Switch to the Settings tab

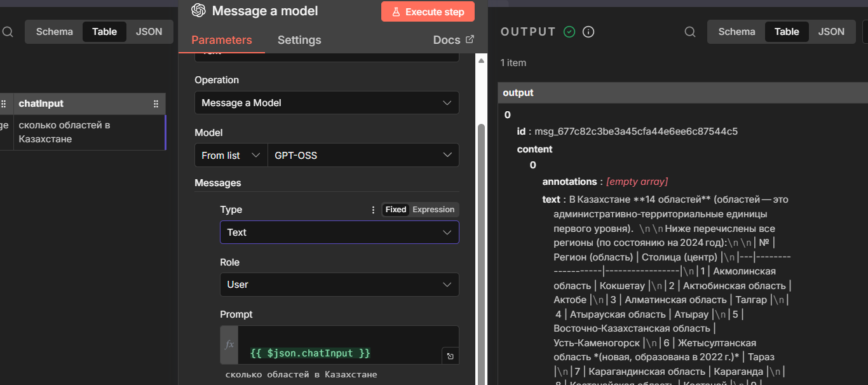tap(299, 40)
